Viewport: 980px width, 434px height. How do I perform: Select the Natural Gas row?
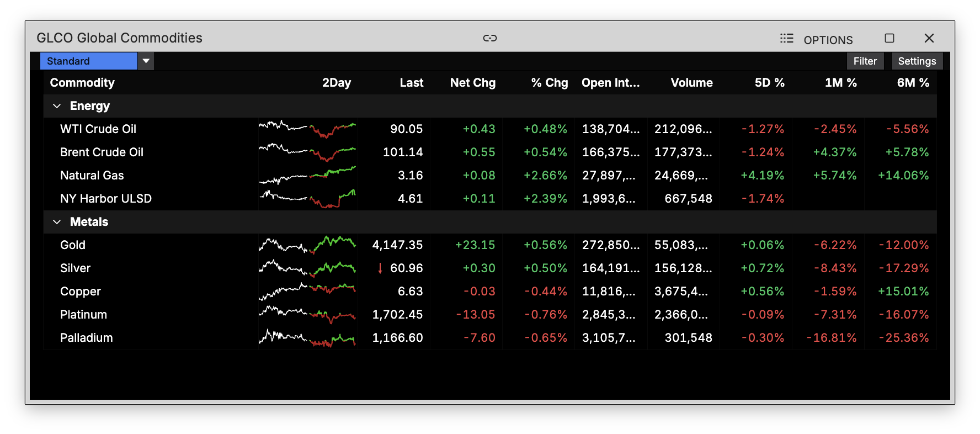tap(490, 176)
